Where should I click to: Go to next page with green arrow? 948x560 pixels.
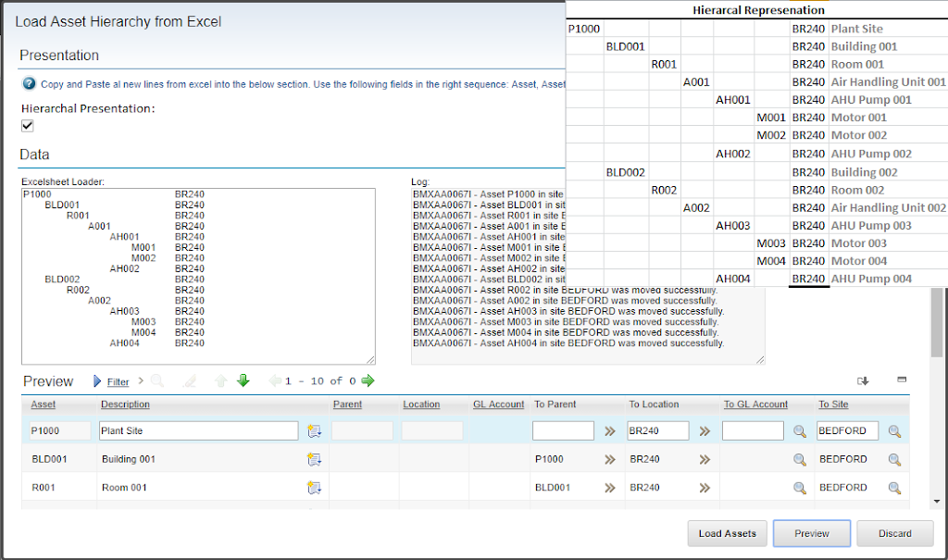pos(368,381)
